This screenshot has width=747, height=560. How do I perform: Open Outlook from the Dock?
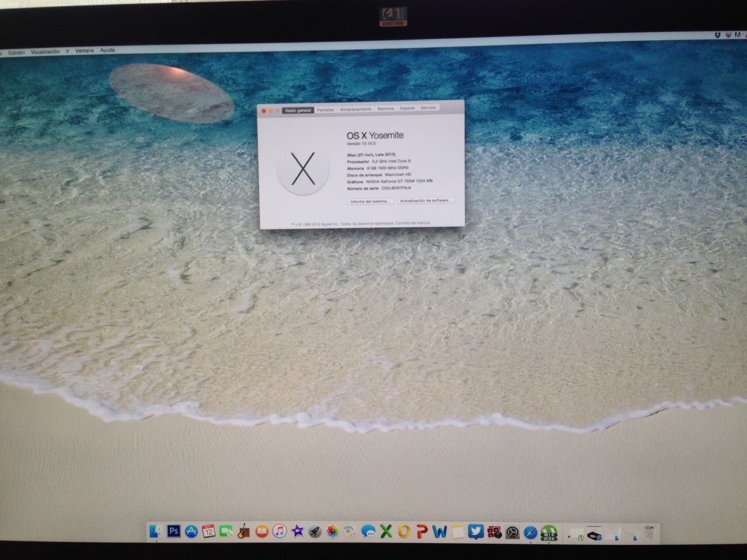(404, 531)
